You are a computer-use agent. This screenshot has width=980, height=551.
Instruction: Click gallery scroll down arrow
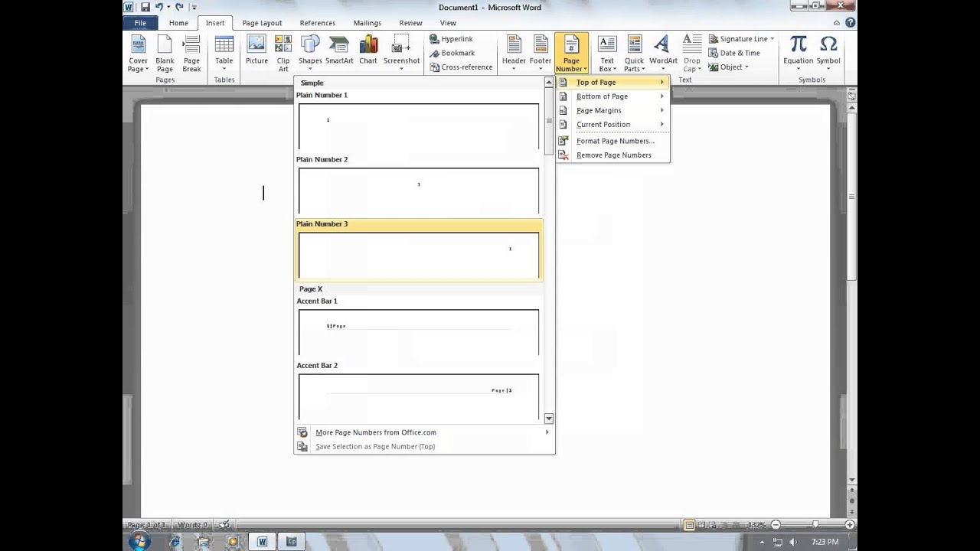coord(549,419)
